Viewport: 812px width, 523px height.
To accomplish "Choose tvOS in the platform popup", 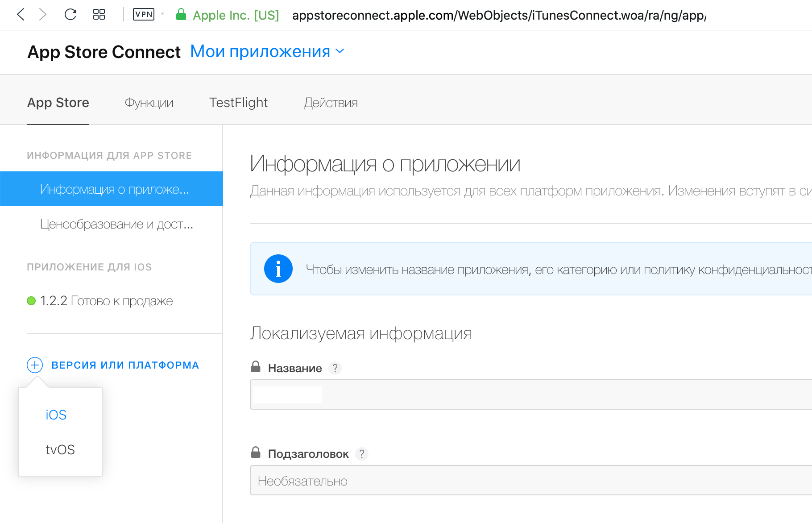I will pos(60,450).
